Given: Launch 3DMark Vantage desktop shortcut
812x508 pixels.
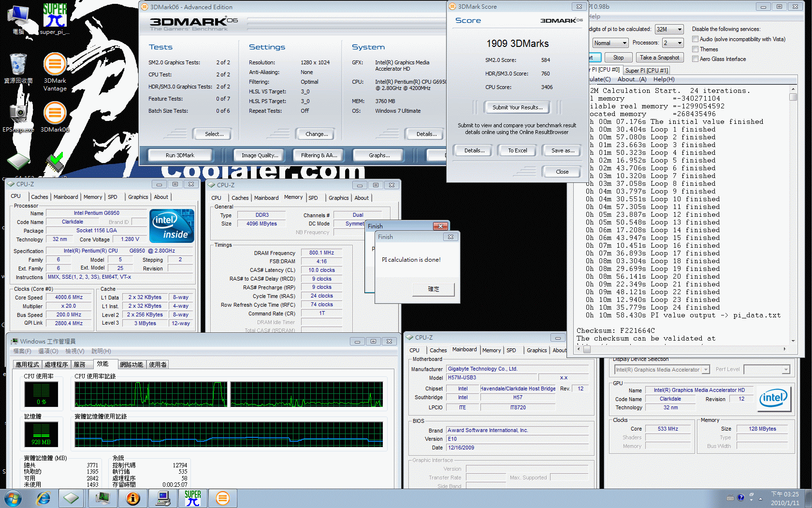Looking at the screenshot, I should click(55, 72).
